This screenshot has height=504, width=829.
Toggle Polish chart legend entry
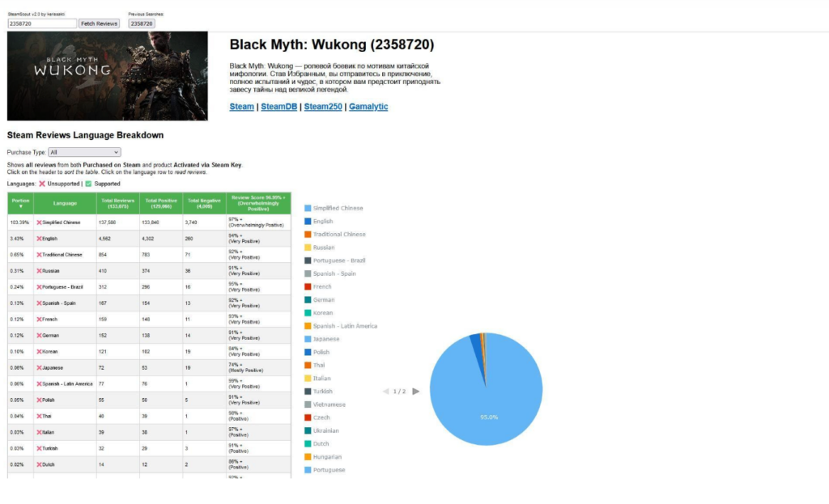[x=317, y=352]
